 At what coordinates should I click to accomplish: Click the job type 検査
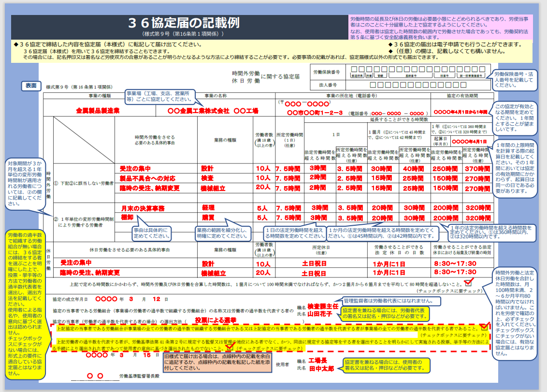[207, 178]
